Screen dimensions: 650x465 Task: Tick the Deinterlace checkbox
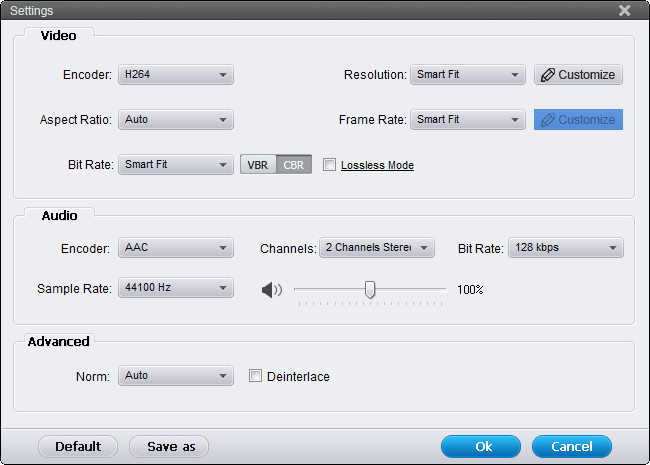[255, 376]
